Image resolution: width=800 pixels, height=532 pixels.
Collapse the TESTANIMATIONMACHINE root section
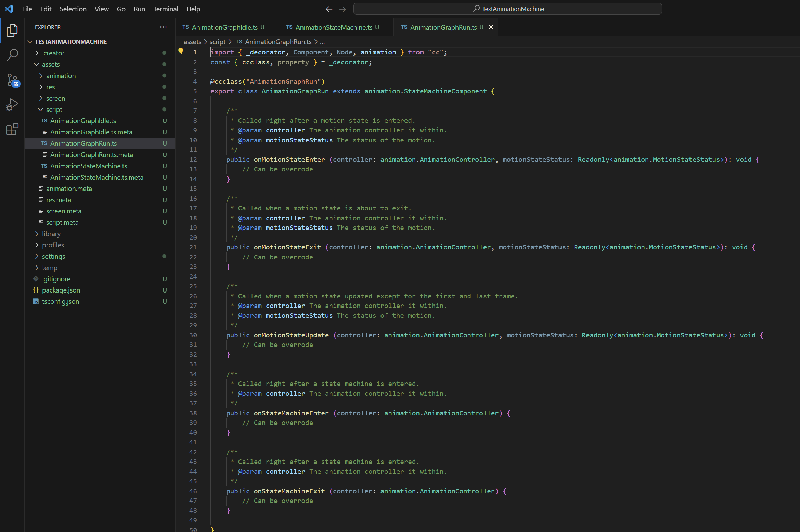click(x=30, y=42)
